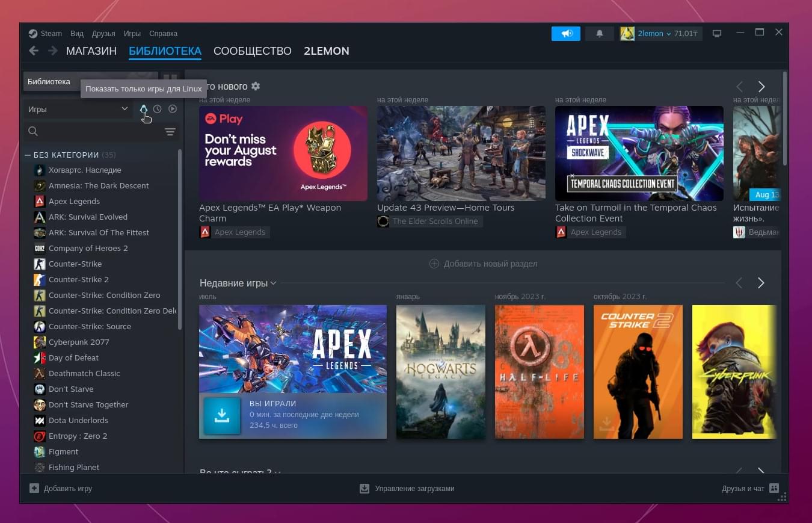The width and height of the screenshot is (812, 523).
Task: Open the EA Play August rewards banner
Action: coord(283,153)
